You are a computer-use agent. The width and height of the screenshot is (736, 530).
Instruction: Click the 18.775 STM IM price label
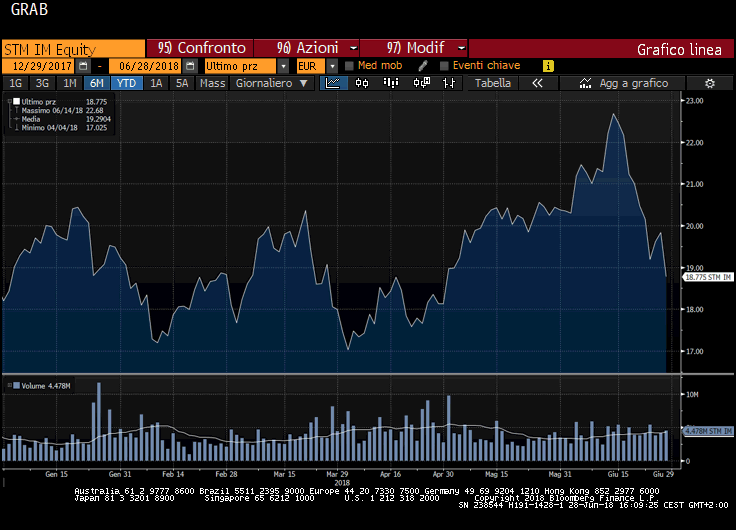click(708, 277)
